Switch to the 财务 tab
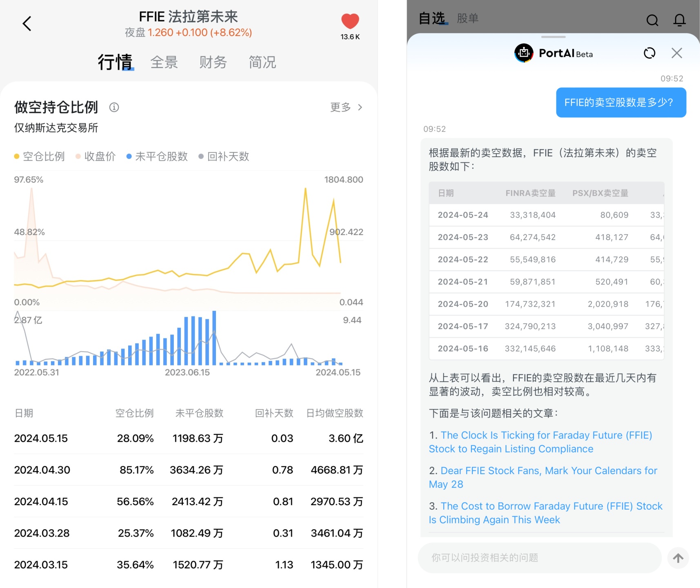 click(x=213, y=62)
